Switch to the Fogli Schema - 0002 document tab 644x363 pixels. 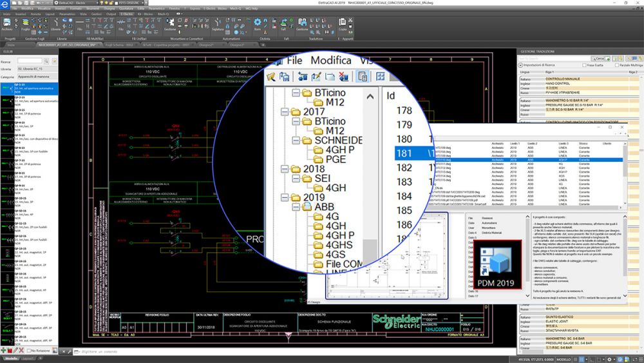click(x=119, y=44)
